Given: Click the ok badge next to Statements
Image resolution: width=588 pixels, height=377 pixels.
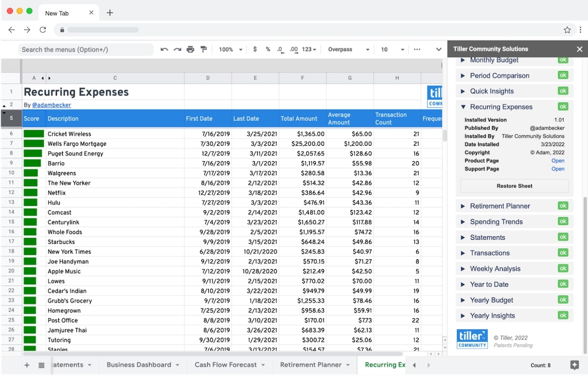Looking at the screenshot, I should 563,237.
